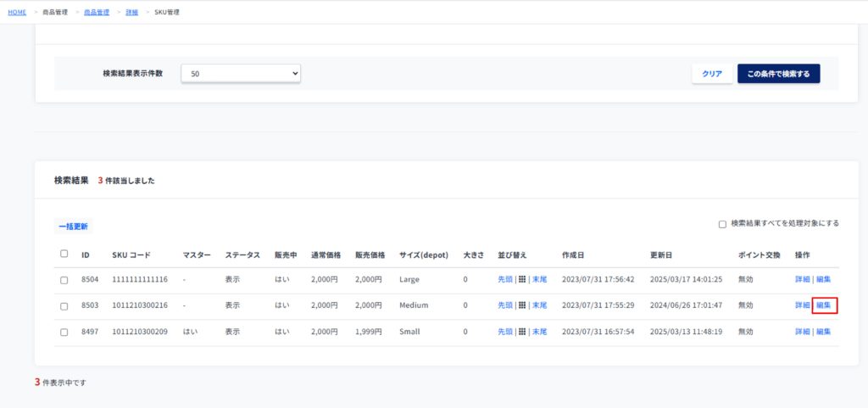Image resolution: width=868 pixels, height=408 pixels.
Task: Tick the checkbox for row ID 8497
Action: coord(64,332)
